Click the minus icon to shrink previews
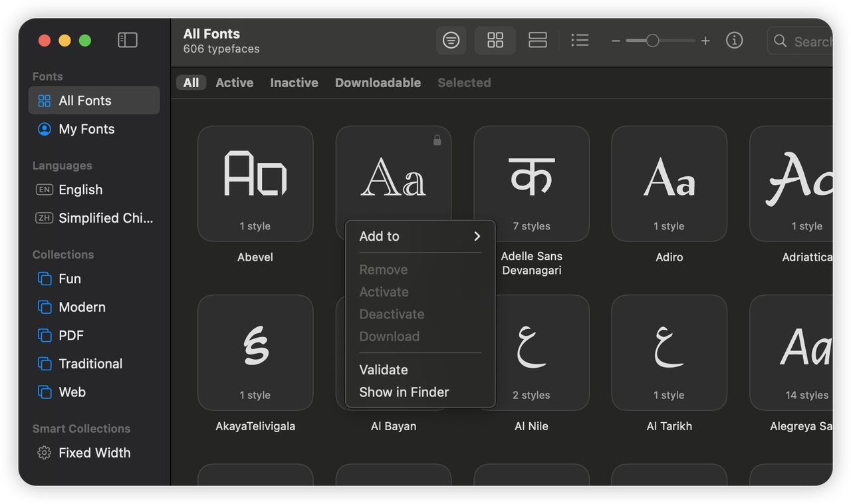The width and height of the screenshot is (851, 504). [x=616, y=41]
